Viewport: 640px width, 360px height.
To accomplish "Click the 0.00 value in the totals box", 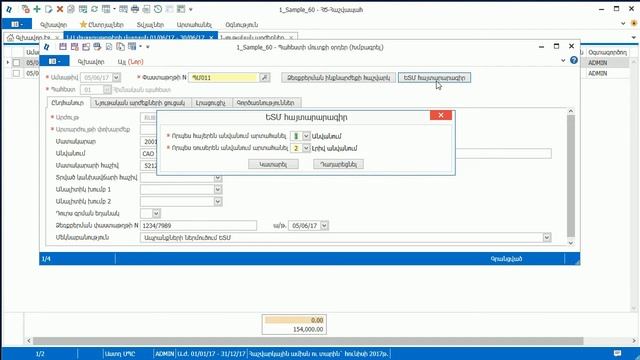I will (317, 320).
